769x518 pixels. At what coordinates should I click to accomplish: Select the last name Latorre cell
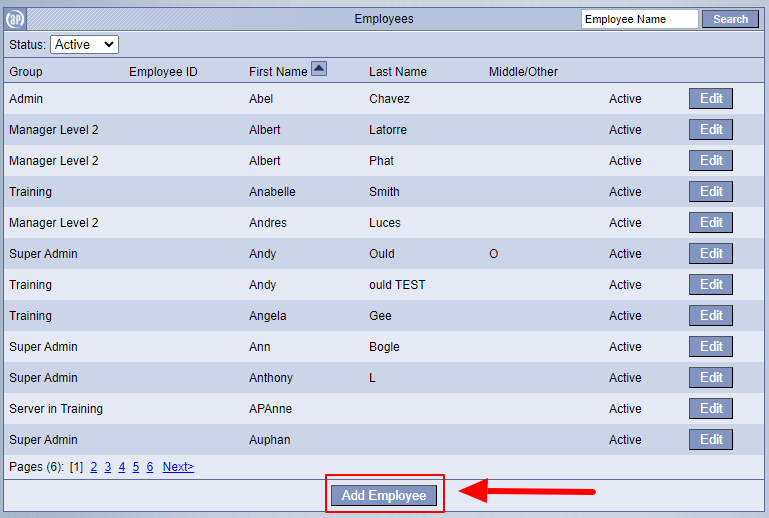[x=388, y=130]
